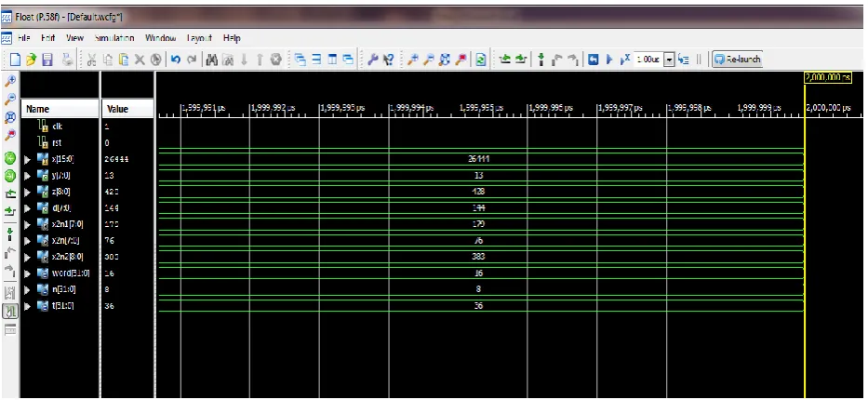Open the Layout menu
This screenshot has height=400, width=868.
[x=199, y=38]
